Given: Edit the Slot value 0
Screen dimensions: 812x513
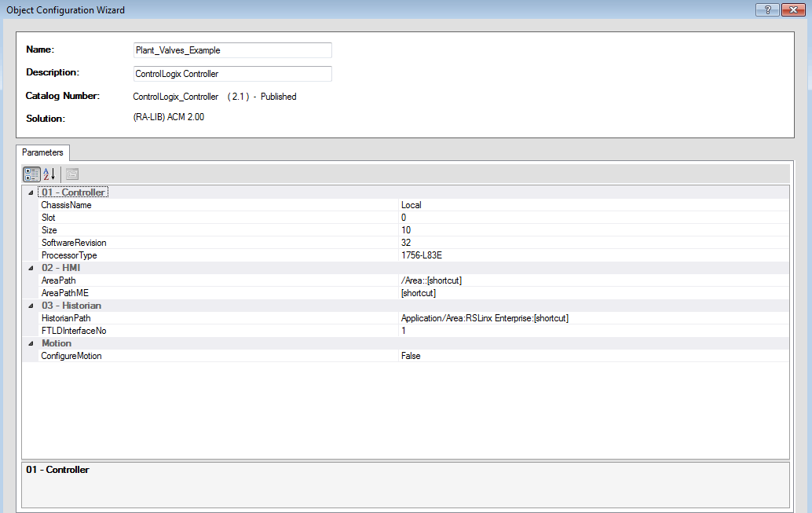Looking at the screenshot, I should pos(594,218).
